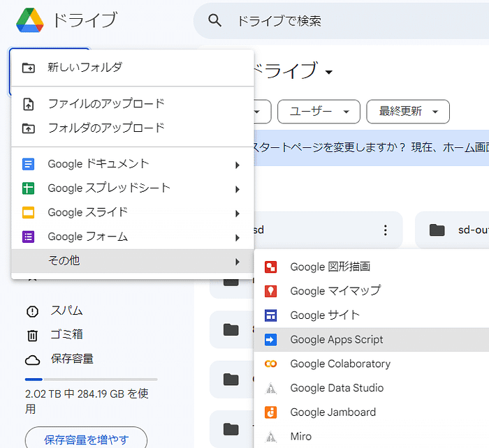Choose ファイルのアップロード from the menu
The width and height of the screenshot is (489, 448).
[133, 104]
